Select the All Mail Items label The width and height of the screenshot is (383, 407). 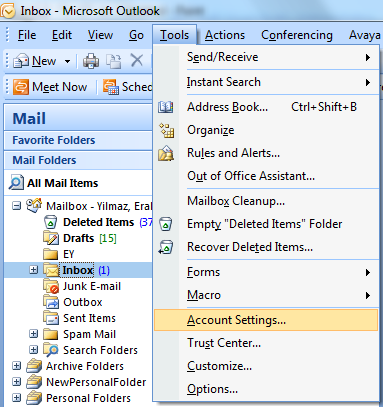(63, 183)
